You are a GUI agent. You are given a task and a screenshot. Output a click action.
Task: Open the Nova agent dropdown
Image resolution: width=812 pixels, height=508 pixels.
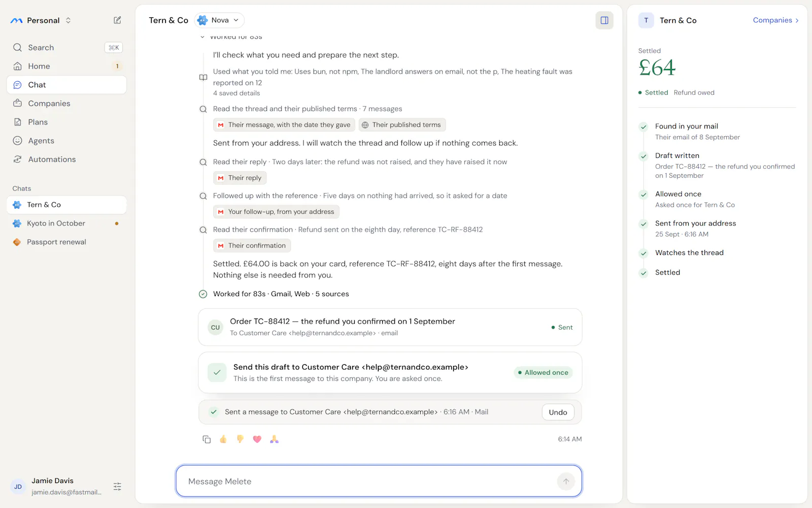[x=219, y=20]
